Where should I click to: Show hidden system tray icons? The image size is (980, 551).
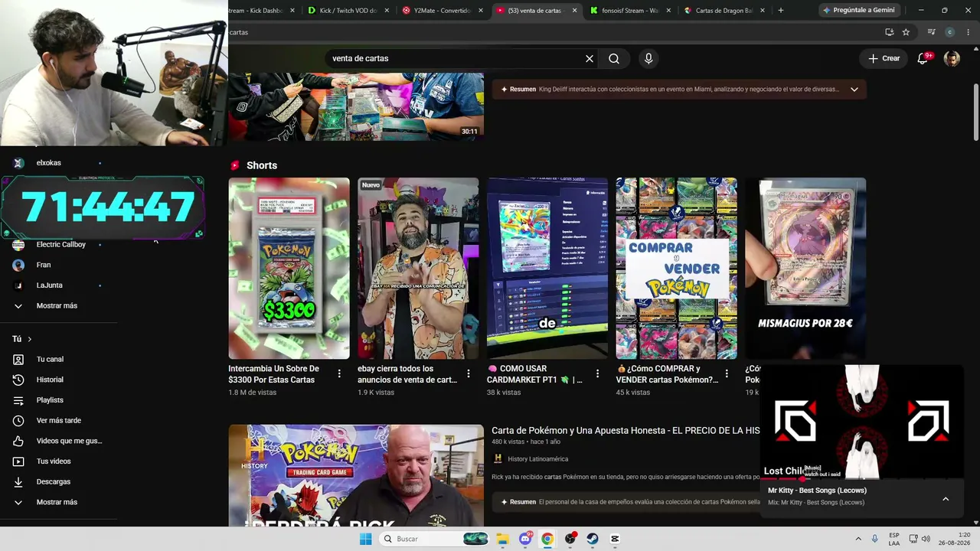[858, 539]
